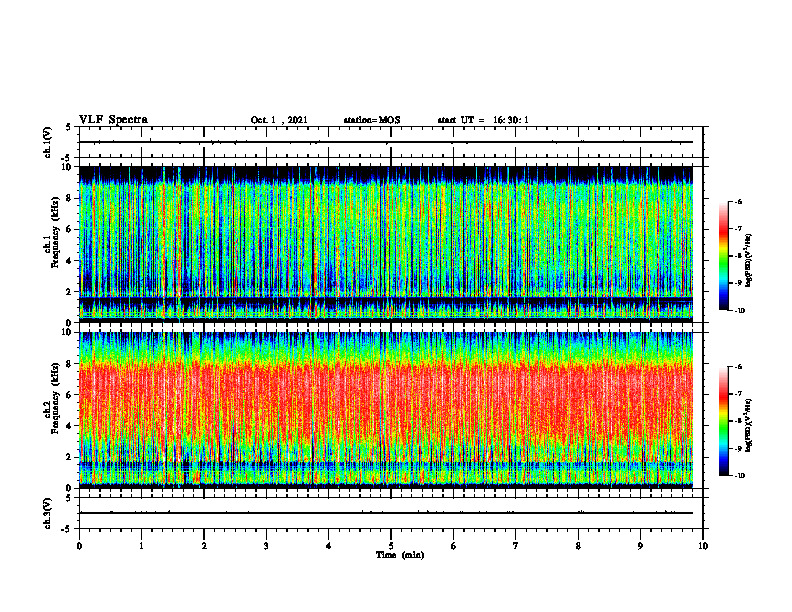Click time-axis tick label "5"

tap(391, 546)
